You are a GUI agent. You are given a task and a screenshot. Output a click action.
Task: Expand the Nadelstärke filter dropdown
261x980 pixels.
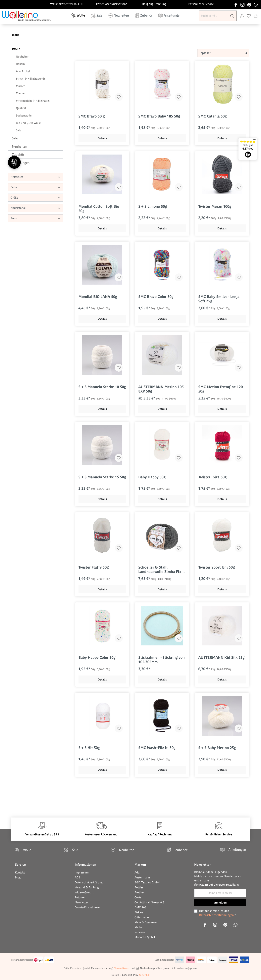[36, 208]
